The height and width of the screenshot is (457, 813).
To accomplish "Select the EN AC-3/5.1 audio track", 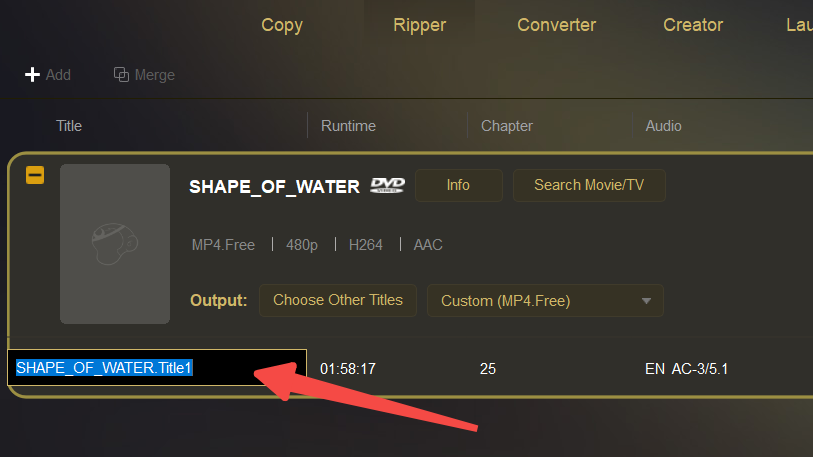I will point(687,369).
